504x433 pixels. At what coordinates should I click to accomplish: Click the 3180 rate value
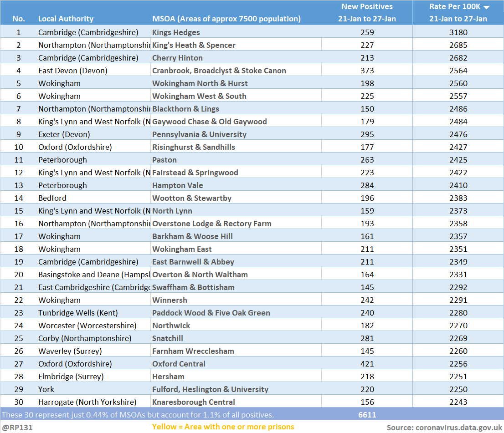pyautogui.click(x=458, y=32)
